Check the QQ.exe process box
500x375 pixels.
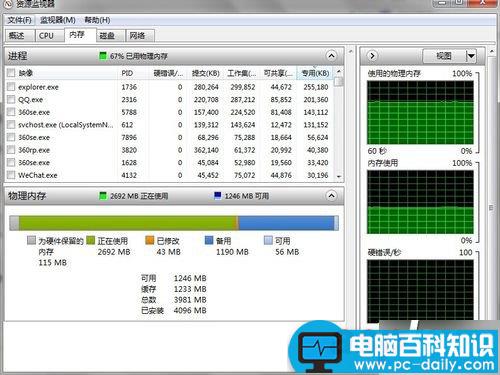click(x=11, y=99)
